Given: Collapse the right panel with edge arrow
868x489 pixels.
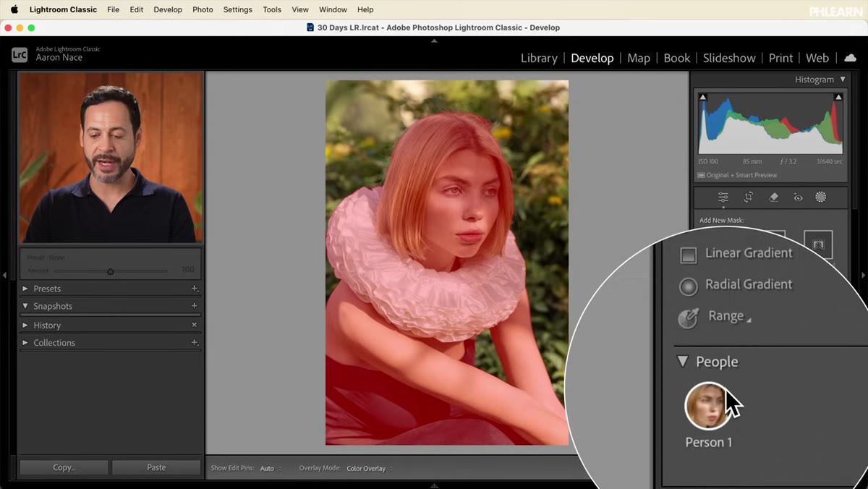Looking at the screenshot, I should [863, 276].
